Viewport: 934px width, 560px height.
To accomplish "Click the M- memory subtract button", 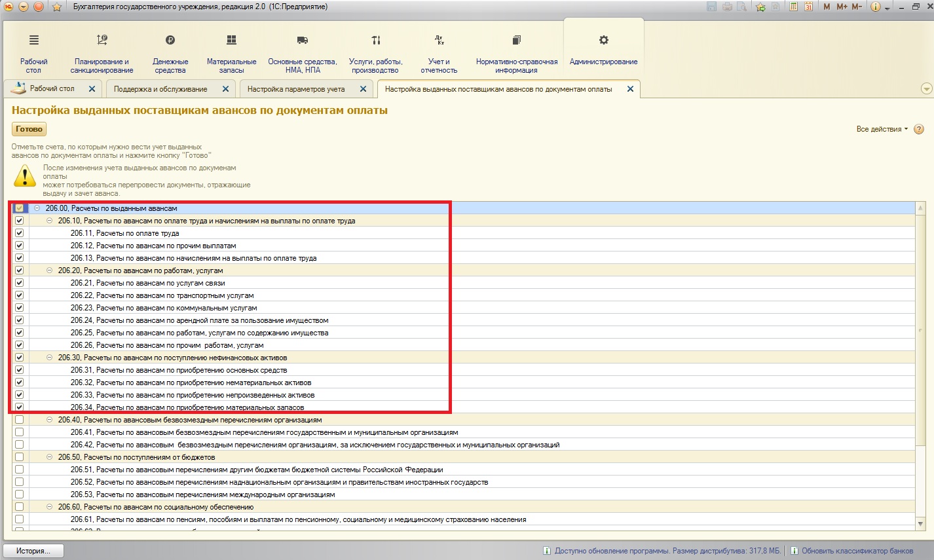I will coord(857,7).
